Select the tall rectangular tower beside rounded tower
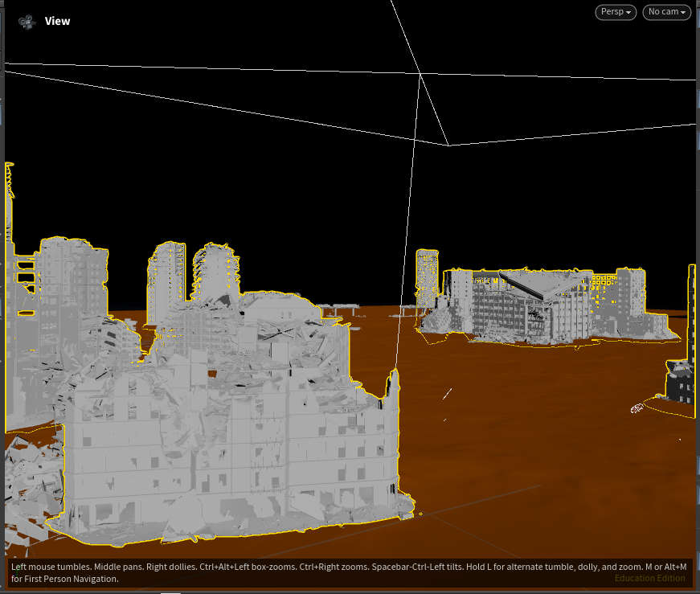The width and height of the screenshot is (700, 594). 166,281
